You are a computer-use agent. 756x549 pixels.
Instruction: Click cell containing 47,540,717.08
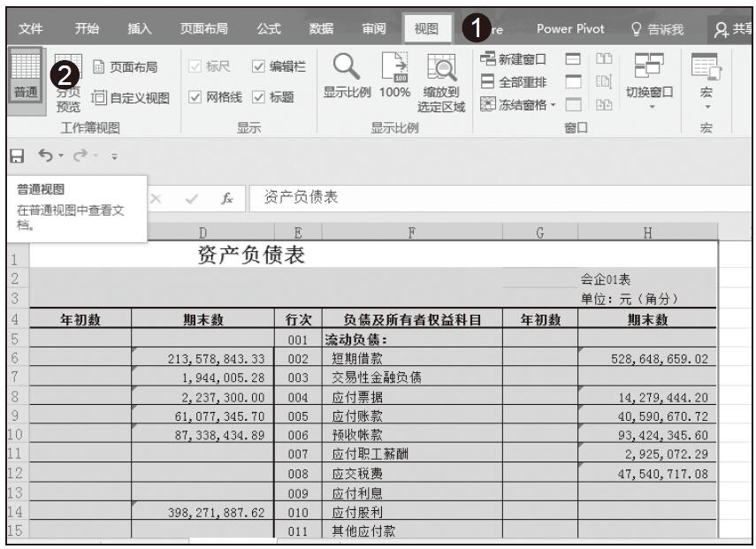[647, 473]
